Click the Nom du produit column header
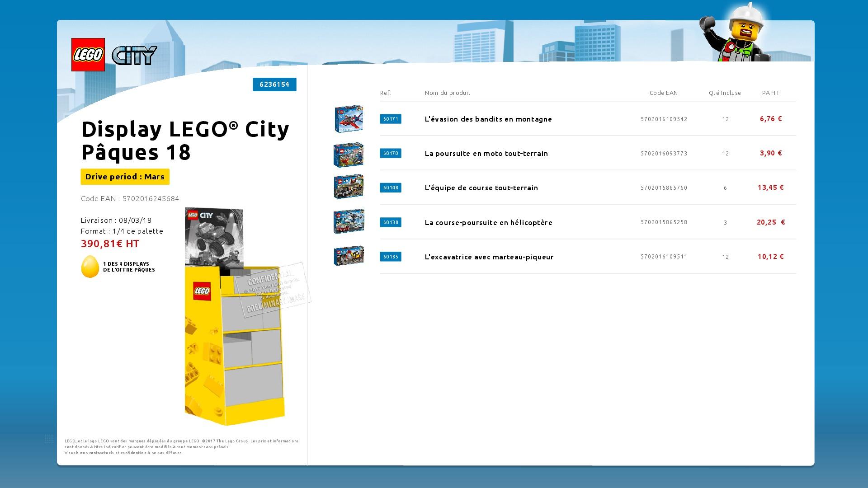The width and height of the screenshot is (868, 488). pyautogui.click(x=448, y=93)
